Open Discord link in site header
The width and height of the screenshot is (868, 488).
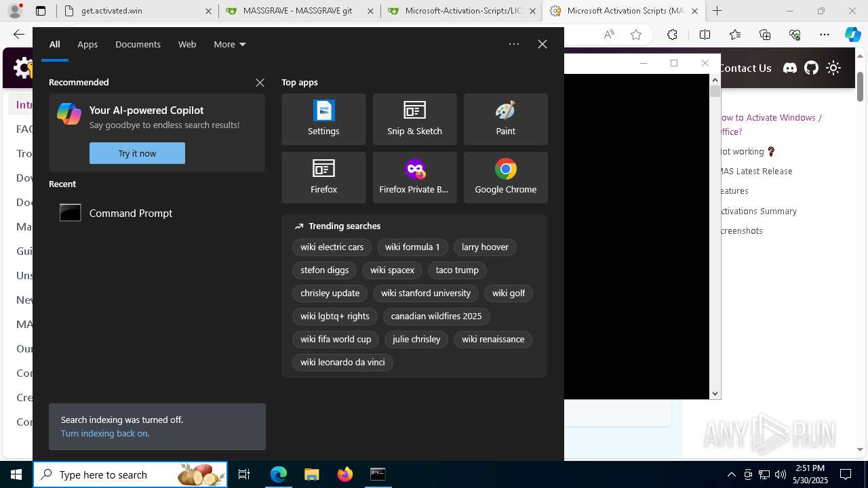[x=790, y=68]
